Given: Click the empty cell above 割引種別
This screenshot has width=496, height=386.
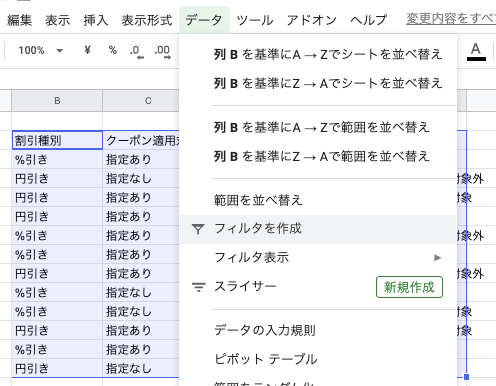Looking at the screenshot, I should pyautogui.click(x=57, y=121).
